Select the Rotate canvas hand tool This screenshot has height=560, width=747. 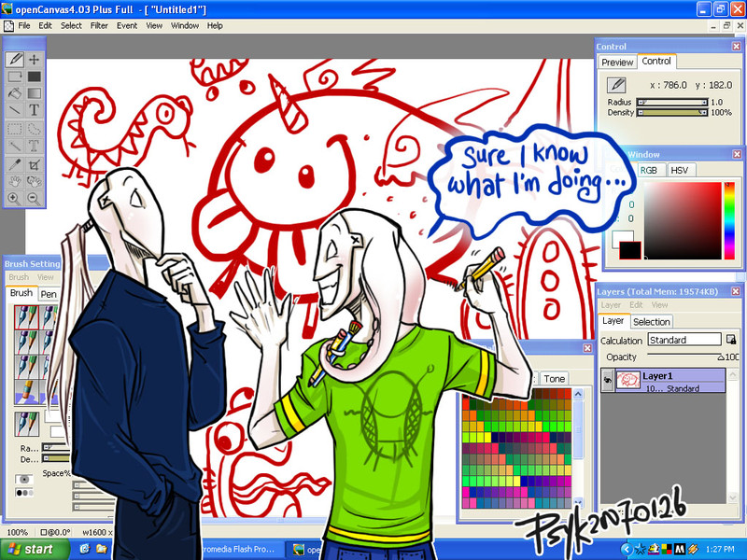34,181
